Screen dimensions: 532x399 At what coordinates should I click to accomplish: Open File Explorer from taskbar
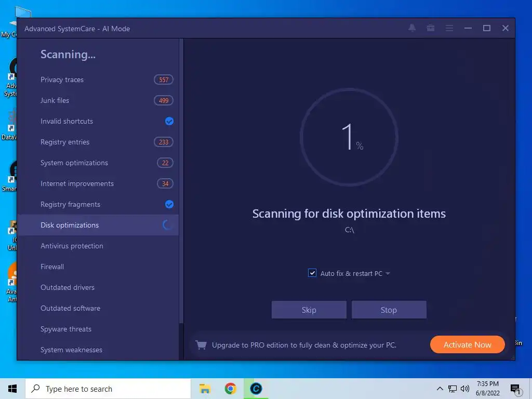[205, 389]
